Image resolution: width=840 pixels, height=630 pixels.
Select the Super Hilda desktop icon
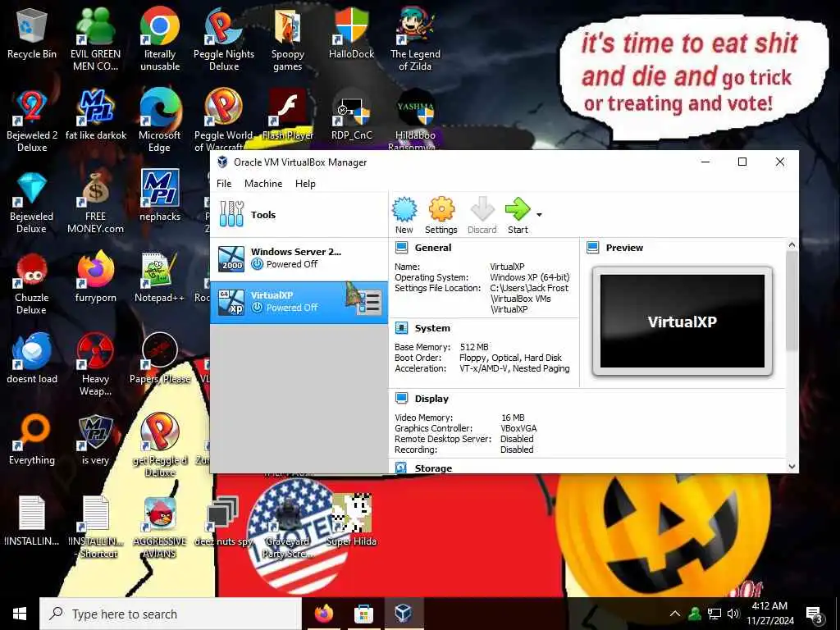click(351, 520)
